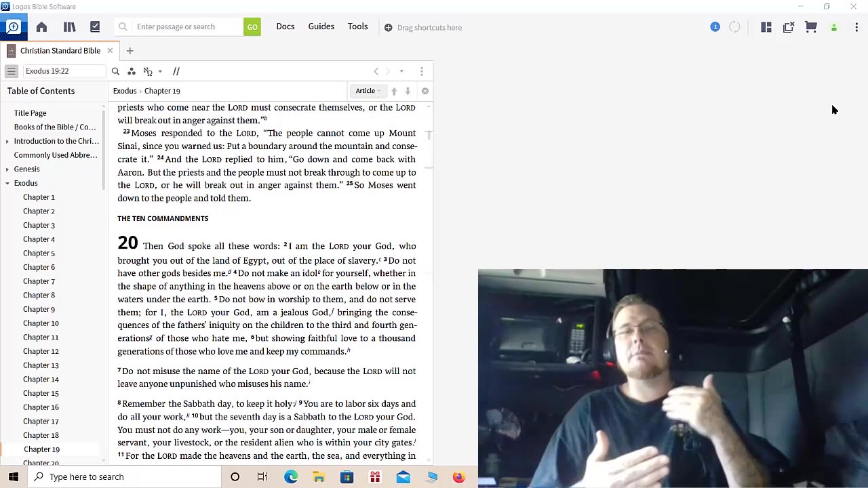Image resolution: width=868 pixels, height=488 pixels.
Task: Click the Table of Contents heading
Action: 41,91
